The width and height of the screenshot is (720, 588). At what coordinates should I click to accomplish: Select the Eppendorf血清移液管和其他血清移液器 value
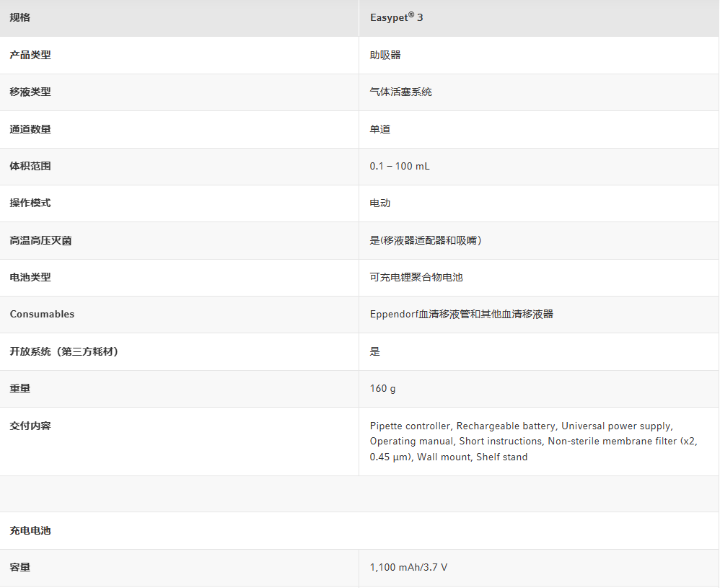[462, 315]
